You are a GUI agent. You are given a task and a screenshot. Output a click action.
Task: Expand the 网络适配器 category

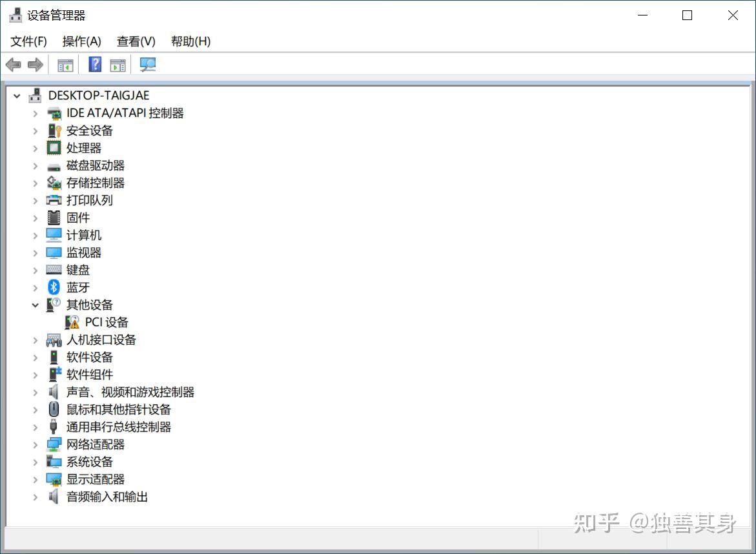(36, 444)
